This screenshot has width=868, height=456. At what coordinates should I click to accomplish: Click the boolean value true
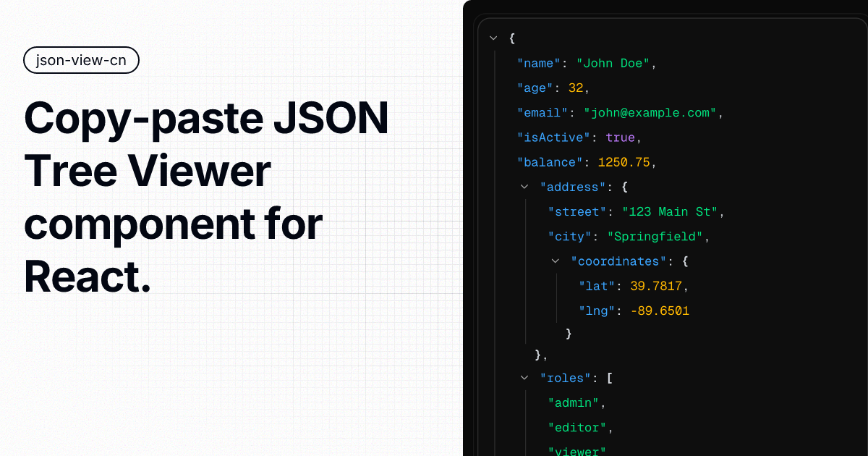point(621,138)
